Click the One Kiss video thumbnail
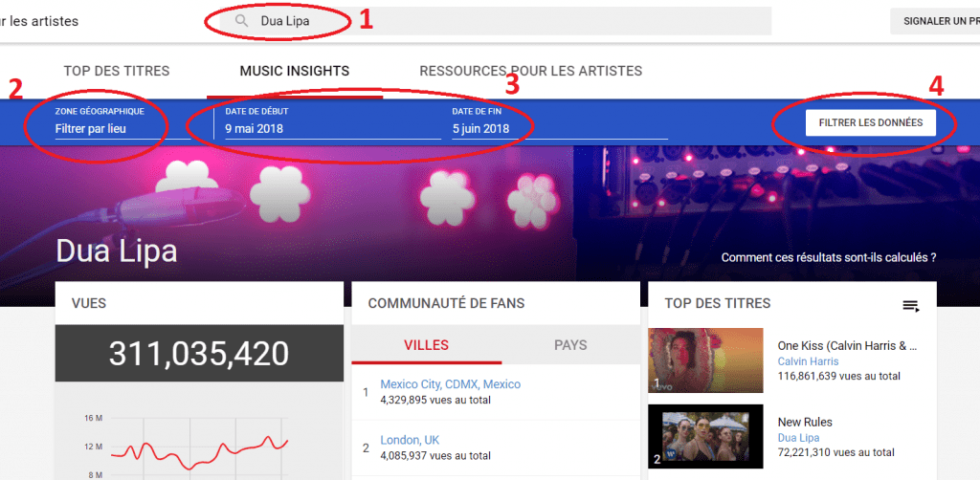 (x=705, y=360)
